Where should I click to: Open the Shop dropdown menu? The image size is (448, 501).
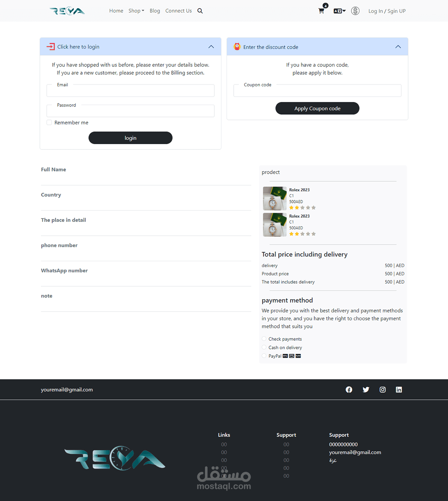coord(136,10)
